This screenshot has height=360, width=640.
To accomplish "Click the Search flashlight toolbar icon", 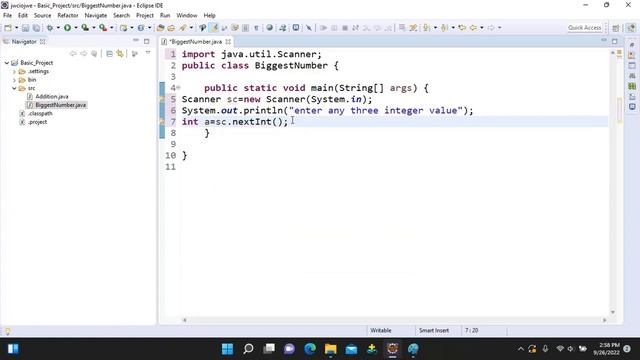I will [x=183, y=28].
